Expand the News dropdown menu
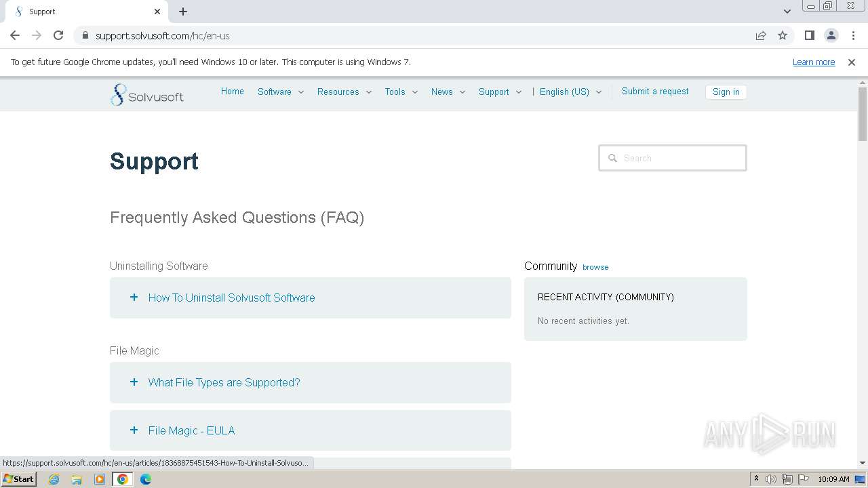The width and height of the screenshot is (868, 488). pos(448,91)
